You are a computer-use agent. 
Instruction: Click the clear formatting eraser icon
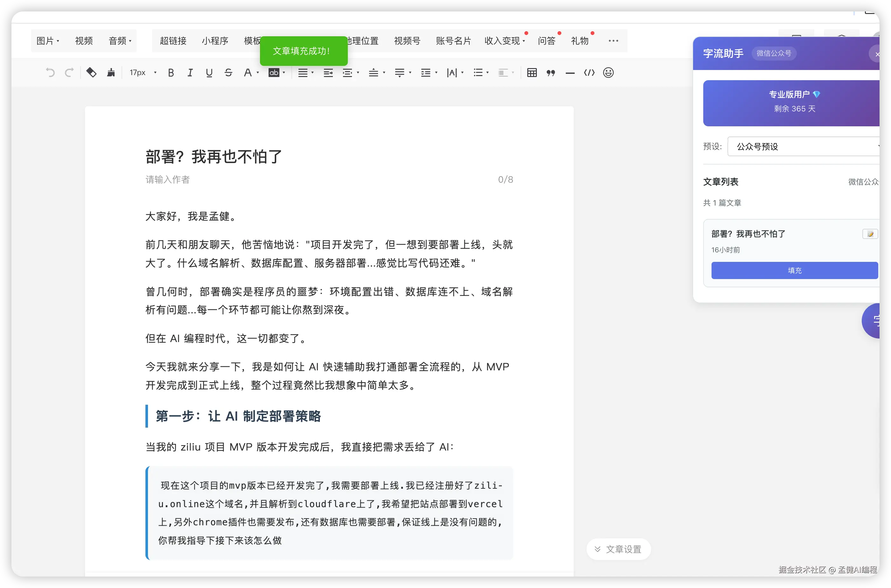[x=91, y=72]
